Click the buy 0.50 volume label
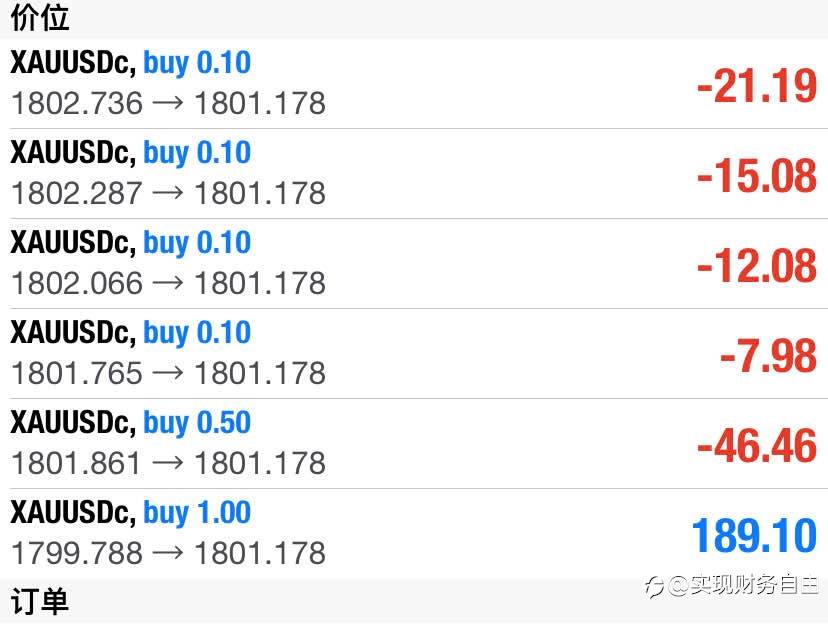The height and width of the screenshot is (625, 828). (197, 423)
